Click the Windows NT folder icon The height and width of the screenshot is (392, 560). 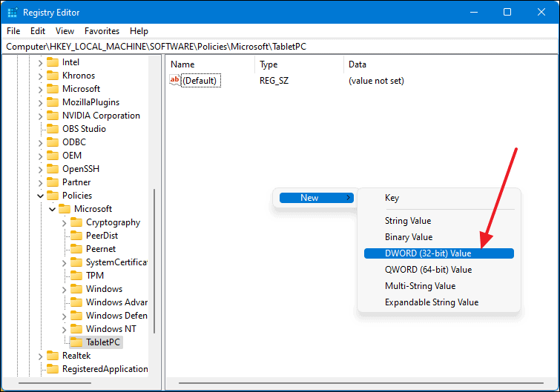tap(76, 329)
